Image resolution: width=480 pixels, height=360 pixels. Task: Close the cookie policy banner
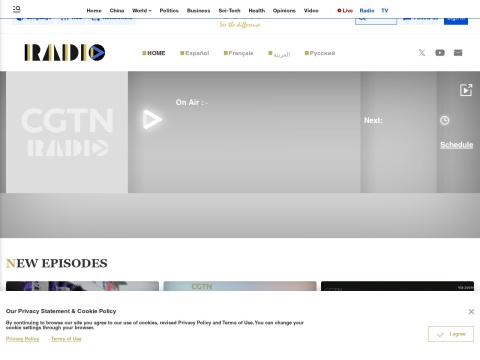(x=471, y=311)
